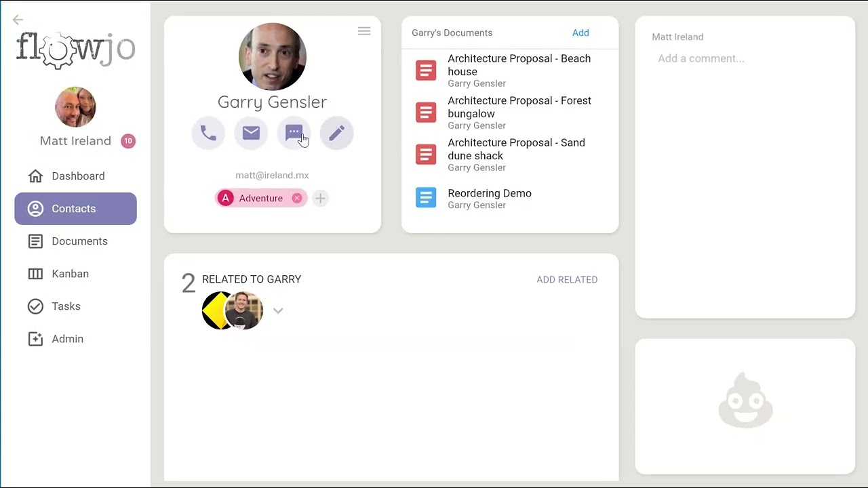Expand the related contacts chevron
Image resolution: width=868 pixels, height=488 pixels.
[x=278, y=310]
